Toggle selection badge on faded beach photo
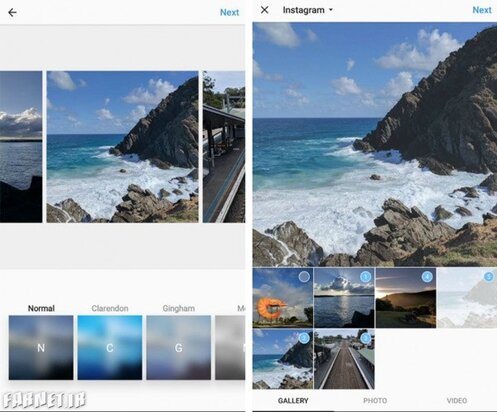497x412 pixels. 489,277
